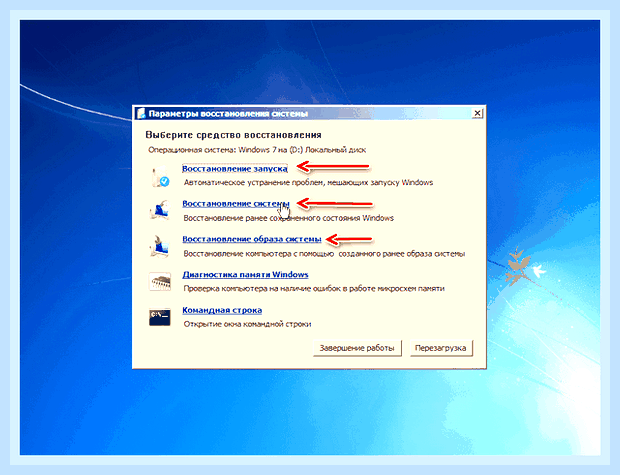Click the 'Операционная система: Windows 7' line
This screenshot has width=620, height=475.
(257, 150)
